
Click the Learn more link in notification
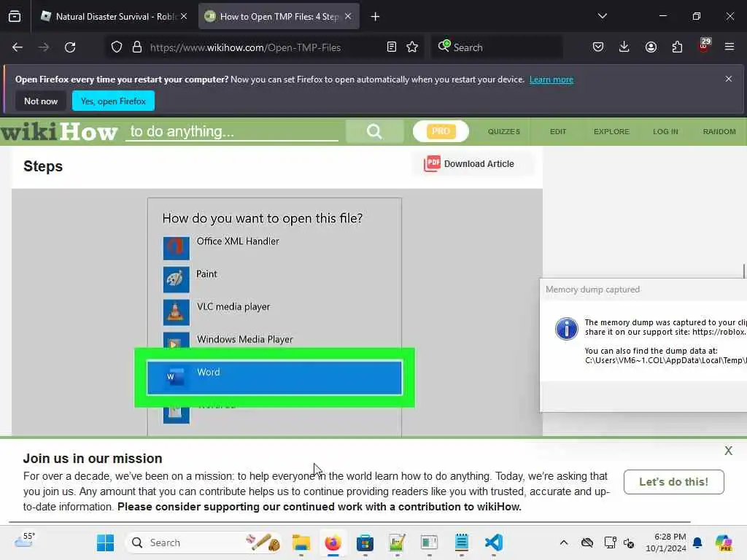point(551,79)
